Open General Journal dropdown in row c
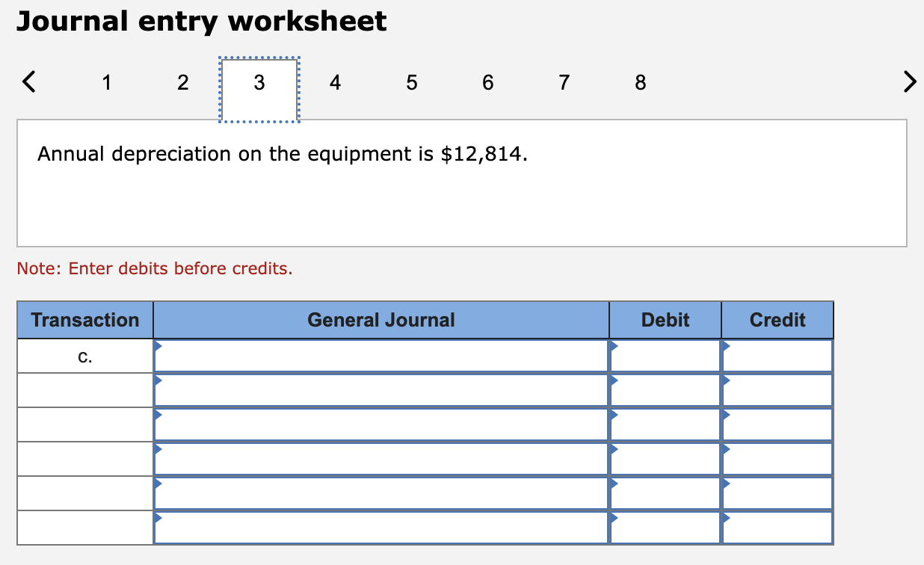The width and height of the screenshot is (924, 565). tap(381, 356)
